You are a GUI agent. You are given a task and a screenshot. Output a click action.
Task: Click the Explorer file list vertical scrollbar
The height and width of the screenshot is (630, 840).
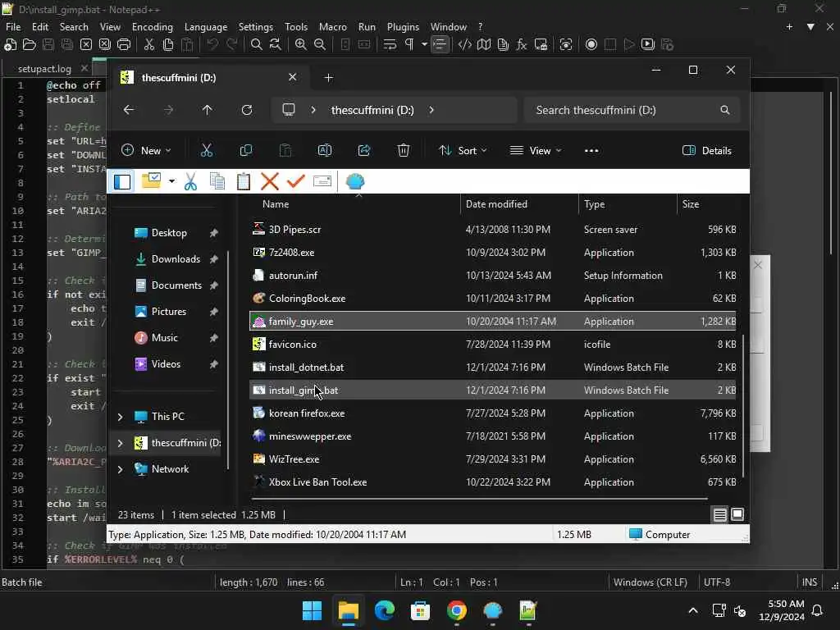(743, 405)
